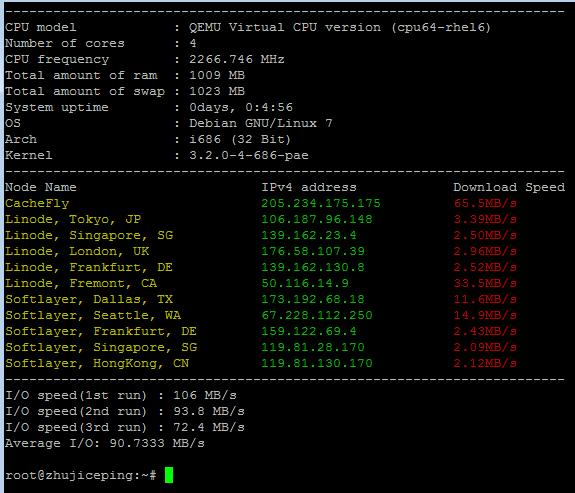Viewport: 575px width, 493px height.
Task: Select the CacheFly node name
Action: 37,204
